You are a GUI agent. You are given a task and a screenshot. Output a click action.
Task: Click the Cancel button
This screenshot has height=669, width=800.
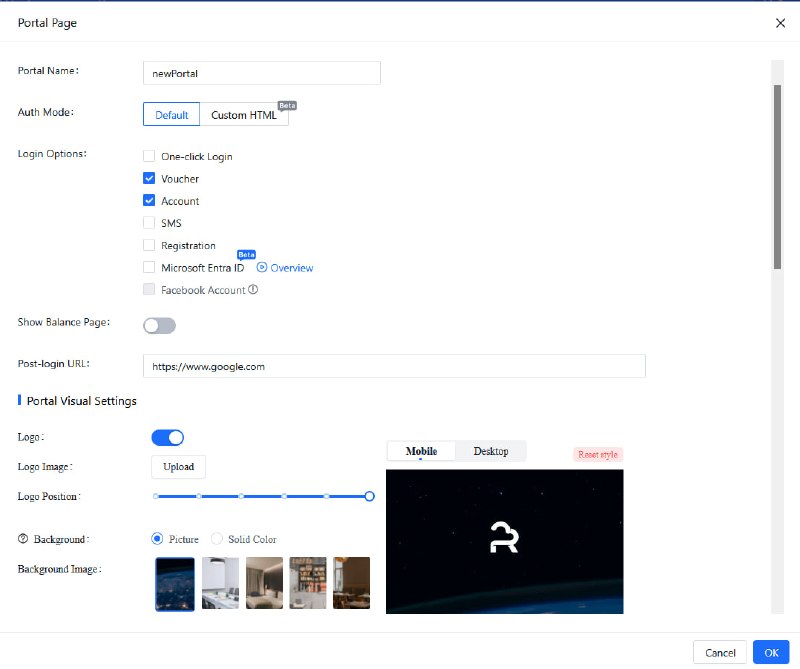pos(720,653)
